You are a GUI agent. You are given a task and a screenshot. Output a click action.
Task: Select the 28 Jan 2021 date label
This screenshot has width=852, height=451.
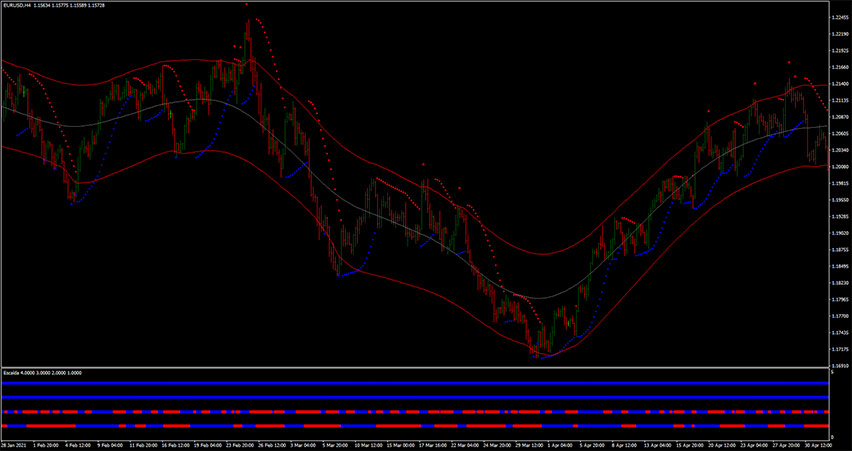(x=14, y=445)
